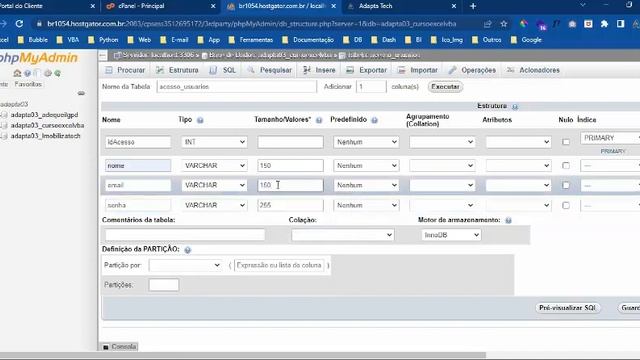Reload the page with browser refresh icon
Viewport: 640px width, 360px height.
coord(19,24)
